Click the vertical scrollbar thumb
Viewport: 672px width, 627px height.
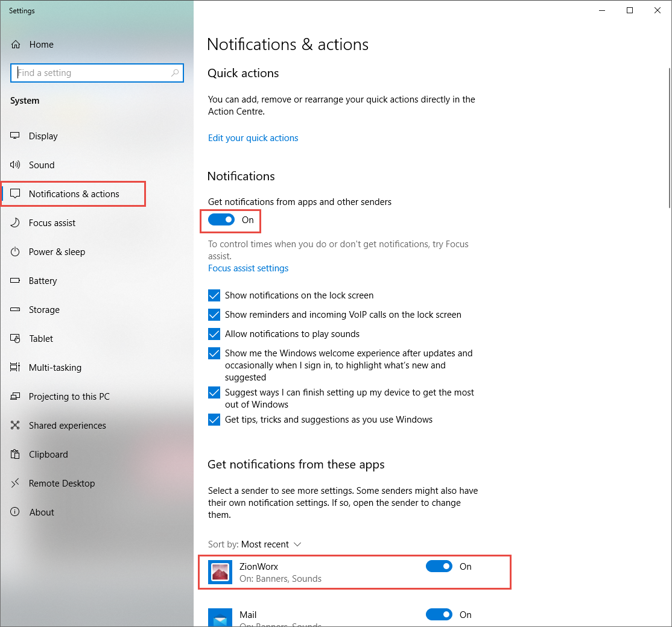pyautogui.click(x=670, y=138)
